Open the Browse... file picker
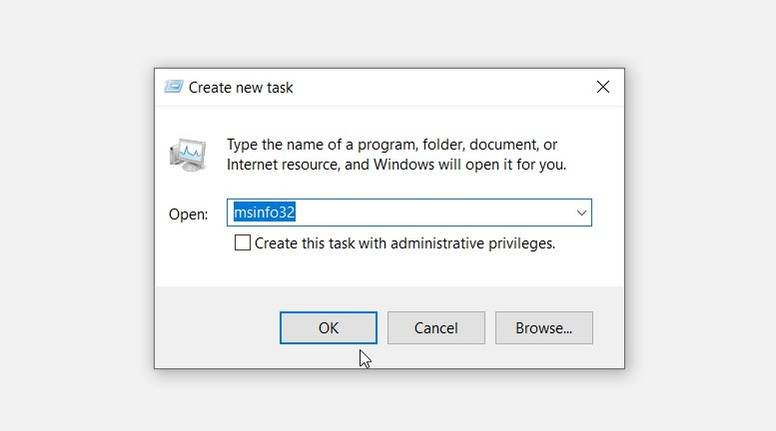Viewport: 776px width, 431px height. click(x=543, y=328)
